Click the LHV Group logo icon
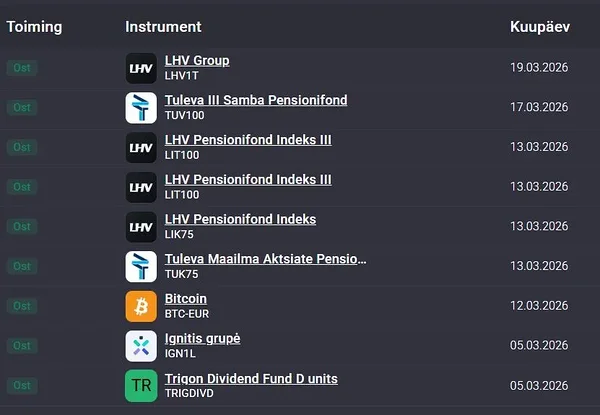Viewport: 600px width, 415px height. point(141,68)
